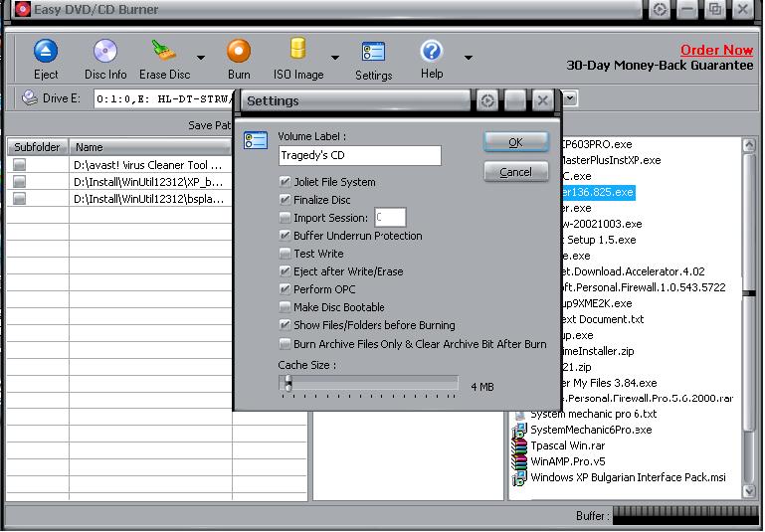Screen dimensions: 765x532
Task: Click the installer icon beside Windows XP Bulgarian Interface Pack.msi
Action: tap(519, 477)
